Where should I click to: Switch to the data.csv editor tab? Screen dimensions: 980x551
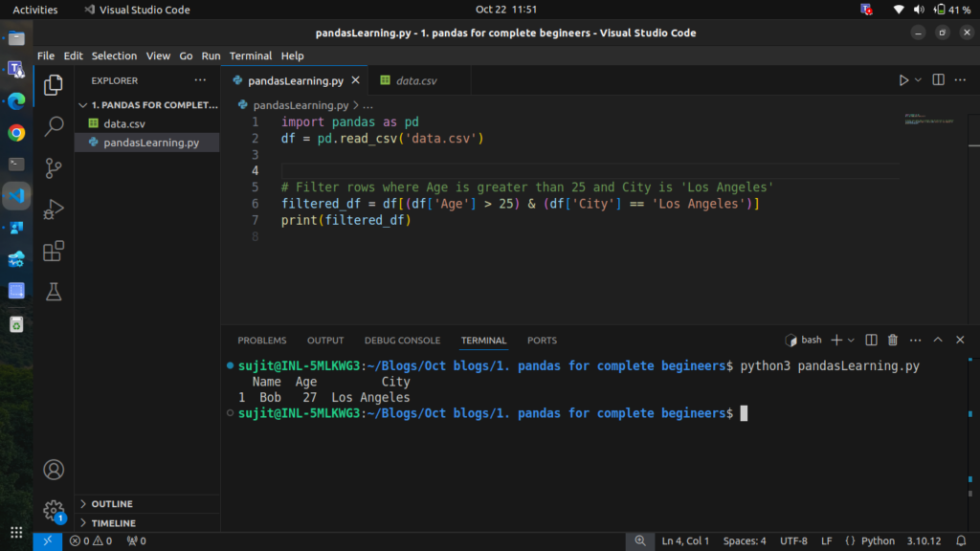(415, 80)
